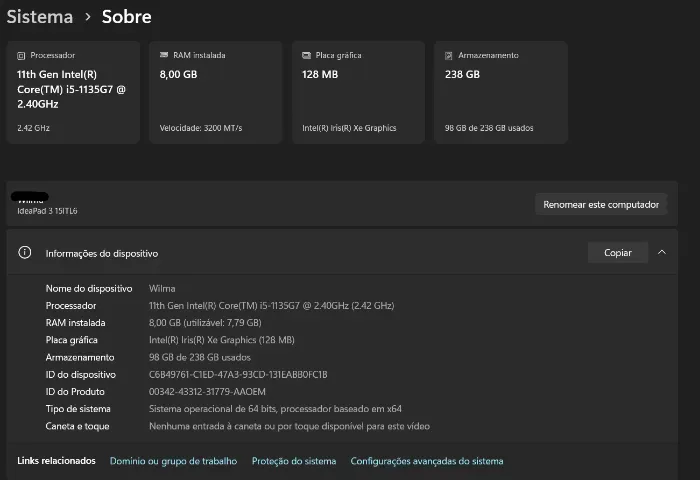Click the storage drive icon beside Armazenamento
700x480 pixels.
pos(449,56)
